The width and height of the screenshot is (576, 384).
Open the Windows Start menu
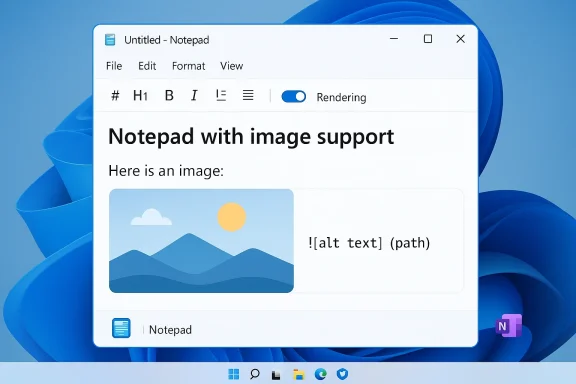234,374
